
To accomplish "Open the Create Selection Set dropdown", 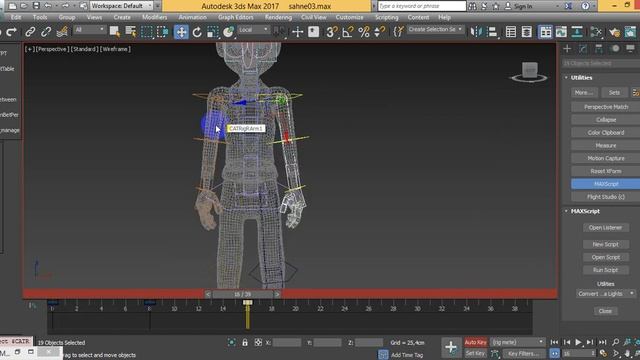I will coord(436,29).
